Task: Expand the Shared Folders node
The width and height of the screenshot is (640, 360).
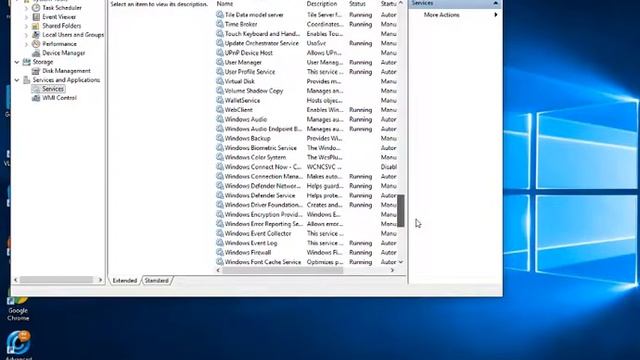Action: tap(26, 26)
